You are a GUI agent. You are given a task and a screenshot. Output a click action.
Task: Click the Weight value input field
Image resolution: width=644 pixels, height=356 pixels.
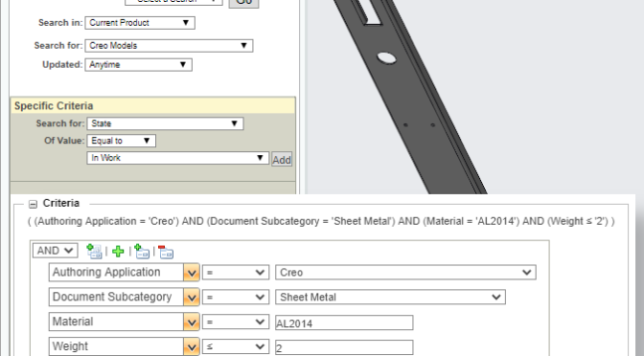click(x=344, y=347)
